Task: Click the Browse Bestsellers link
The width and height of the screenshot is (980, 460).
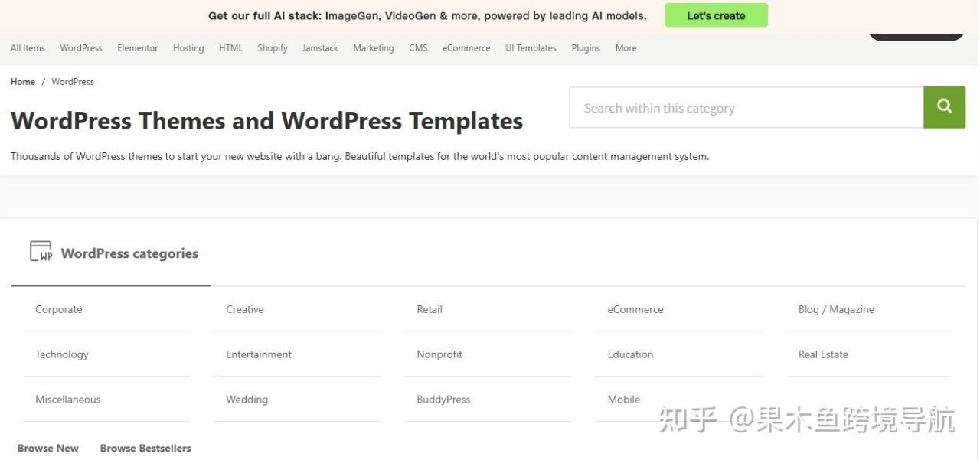Action: coord(145,449)
